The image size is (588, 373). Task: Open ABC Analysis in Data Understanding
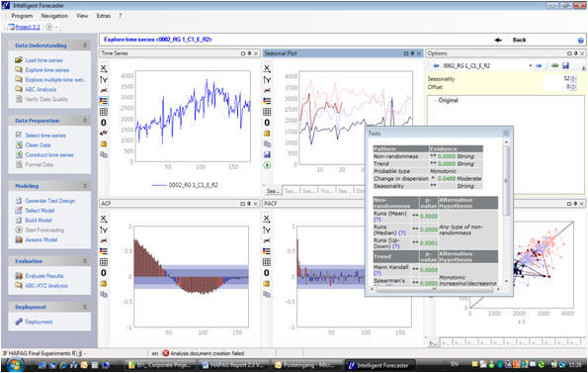point(41,89)
